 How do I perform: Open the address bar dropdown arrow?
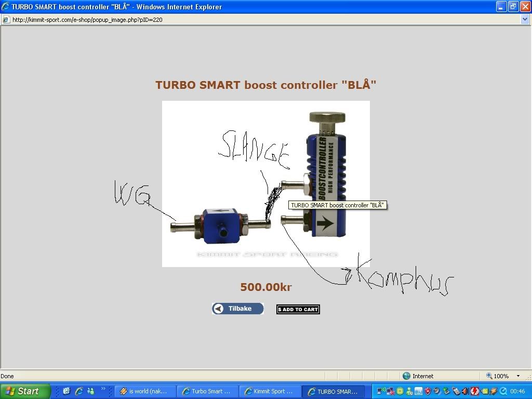coord(525,19)
